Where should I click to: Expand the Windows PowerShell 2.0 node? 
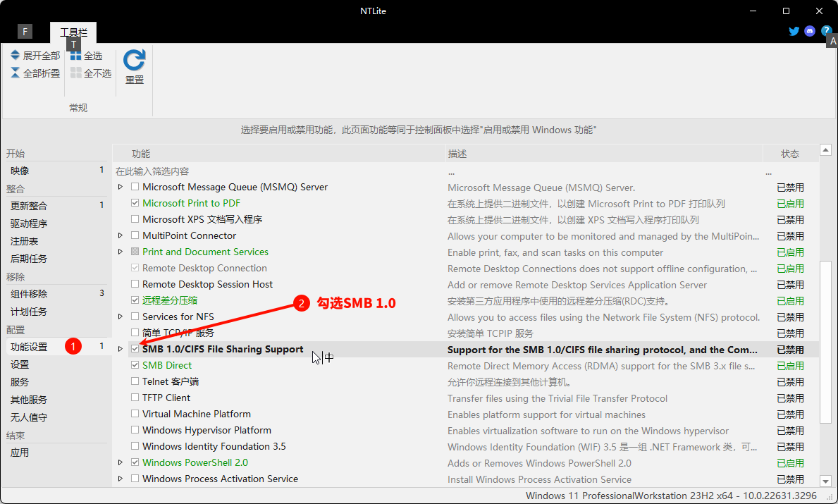(121, 462)
